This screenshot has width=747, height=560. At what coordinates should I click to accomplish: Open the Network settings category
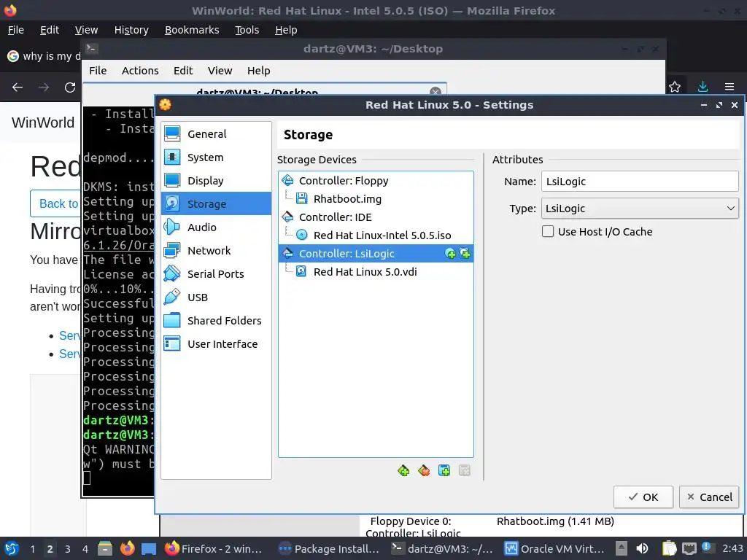pyautogui.click(x=216, y=251)
